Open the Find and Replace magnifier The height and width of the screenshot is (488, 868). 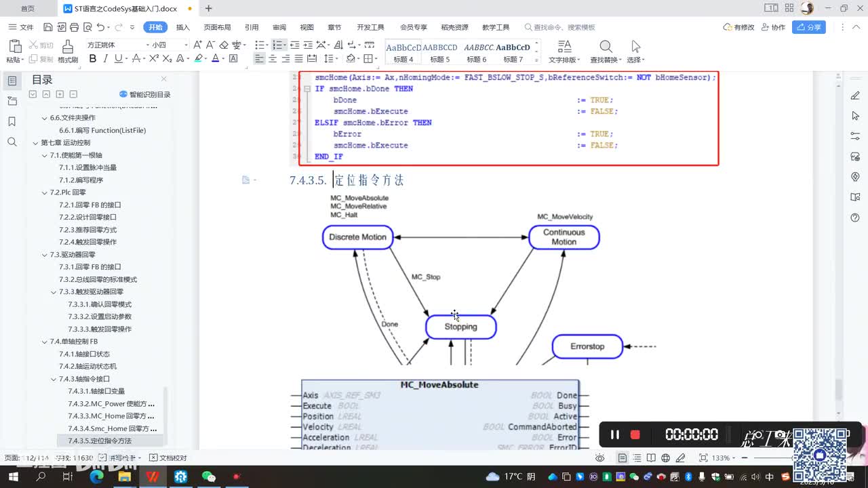coord(606,47)
